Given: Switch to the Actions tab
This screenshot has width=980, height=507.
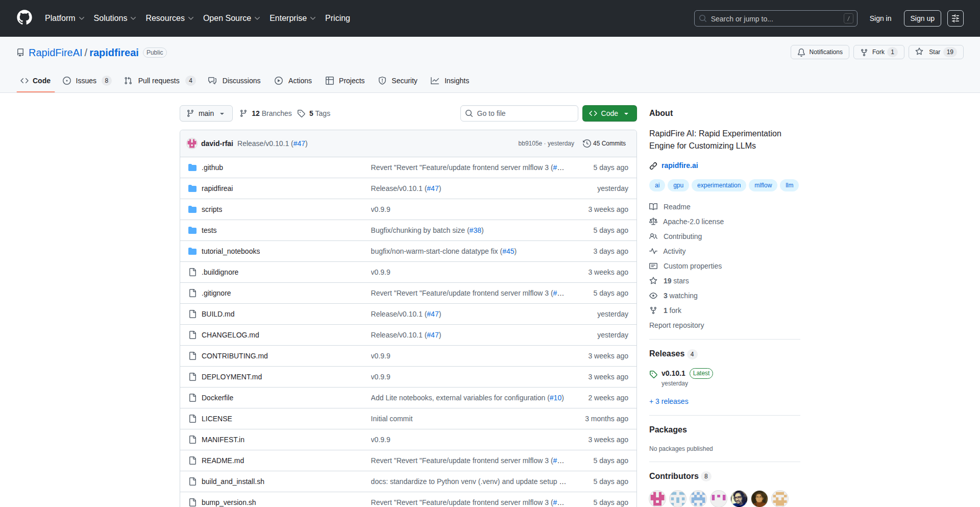Looking at the screenshot, I should (x=293, y=81).
